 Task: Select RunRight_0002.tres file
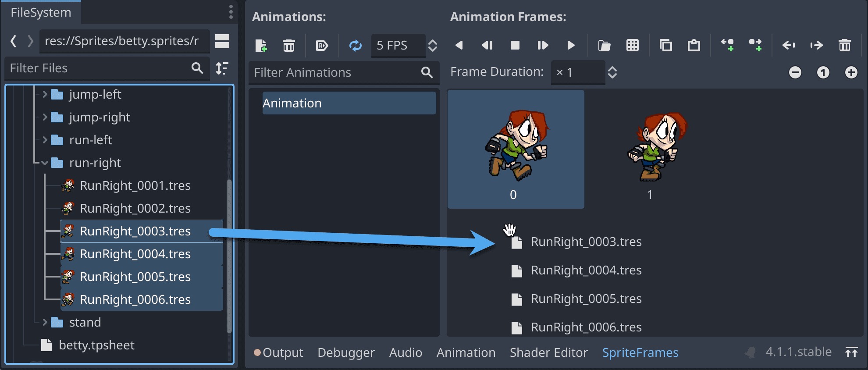pyautogui.click(x=142, y=208)
